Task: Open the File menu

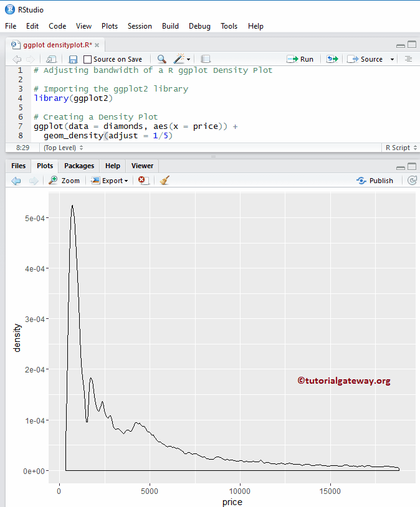Action: (x=11, y=26)
